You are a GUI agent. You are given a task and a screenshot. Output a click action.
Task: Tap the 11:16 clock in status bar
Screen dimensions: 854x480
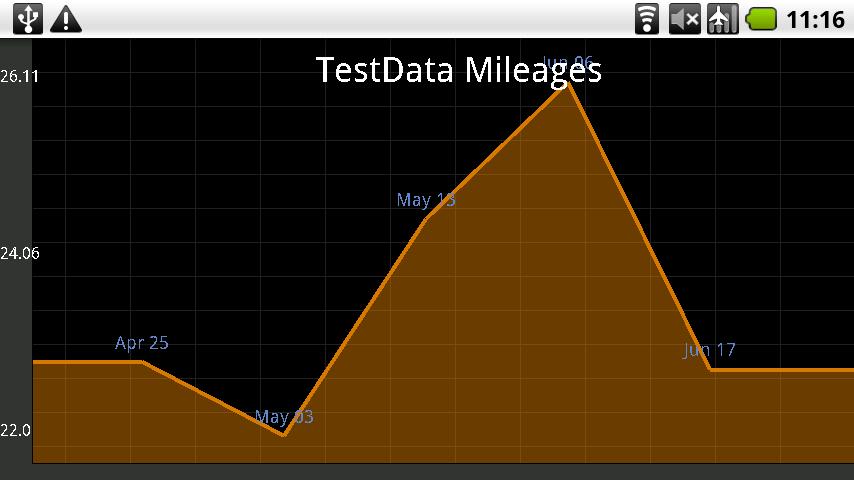[816, 18]
